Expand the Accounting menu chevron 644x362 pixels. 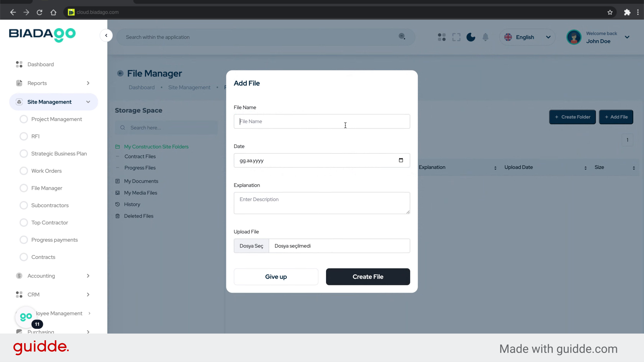point(88,276)
